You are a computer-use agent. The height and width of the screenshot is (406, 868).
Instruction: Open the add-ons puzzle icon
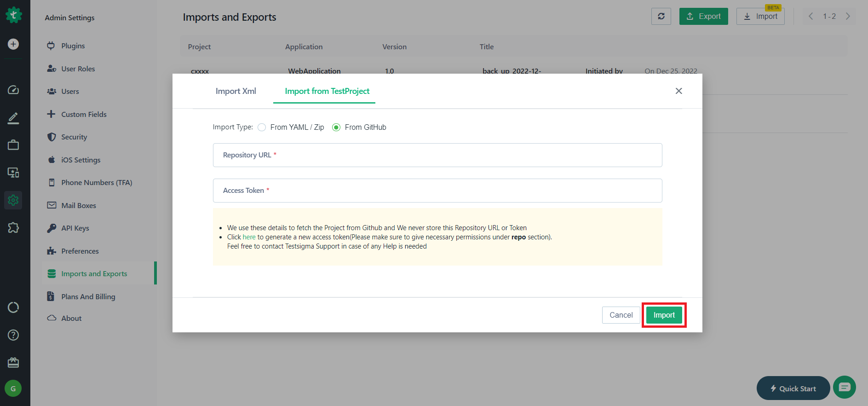tap(13, 227)
